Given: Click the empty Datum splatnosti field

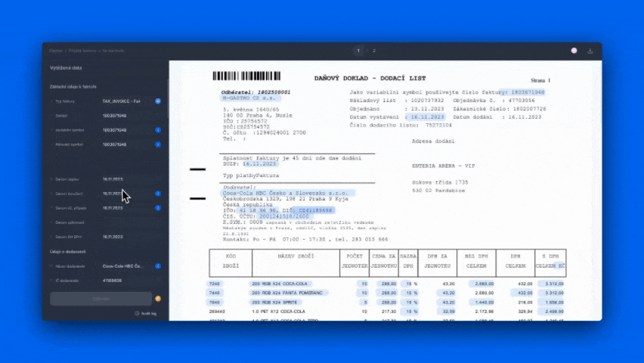Looking at the screenshot, I should point(126,222).
